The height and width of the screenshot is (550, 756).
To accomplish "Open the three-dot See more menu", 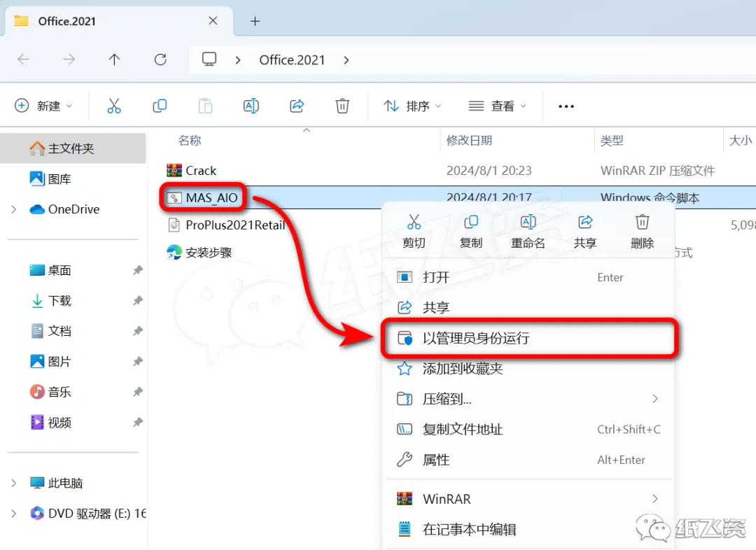I will tap(566, 106).
